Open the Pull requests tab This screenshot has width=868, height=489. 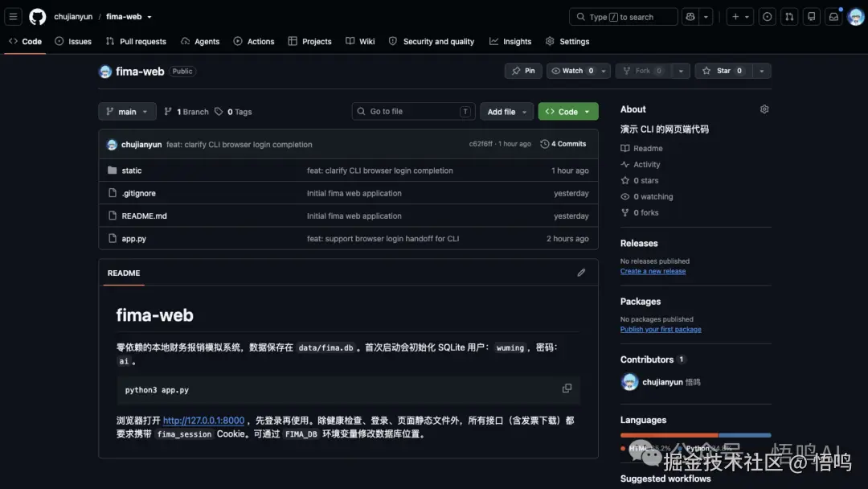[136, 42]
